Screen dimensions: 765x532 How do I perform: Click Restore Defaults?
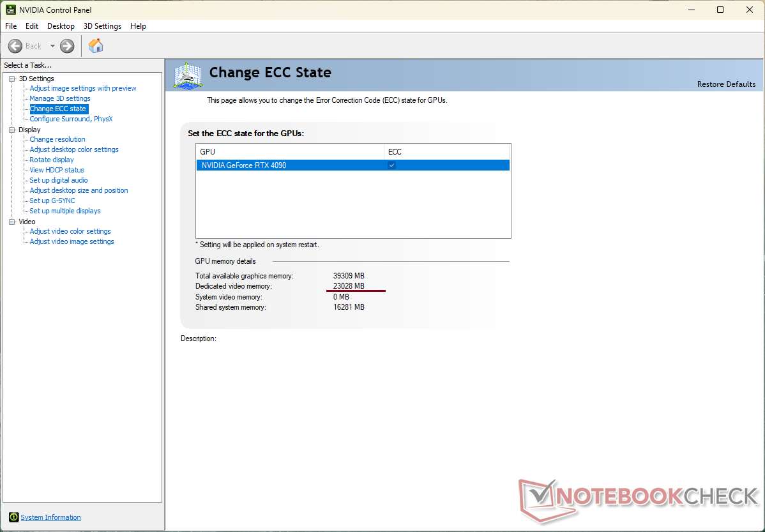tap(726, 84)
